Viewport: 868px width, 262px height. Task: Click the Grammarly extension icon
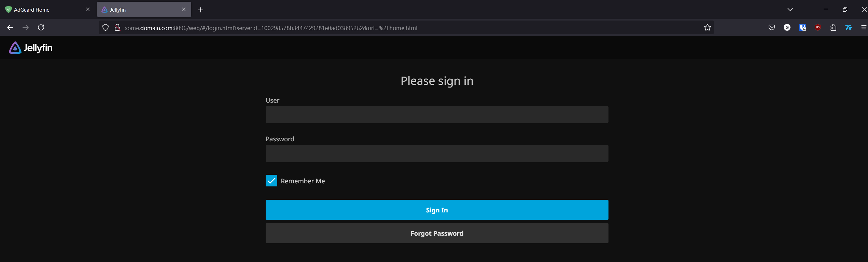[x=787, y=28]
